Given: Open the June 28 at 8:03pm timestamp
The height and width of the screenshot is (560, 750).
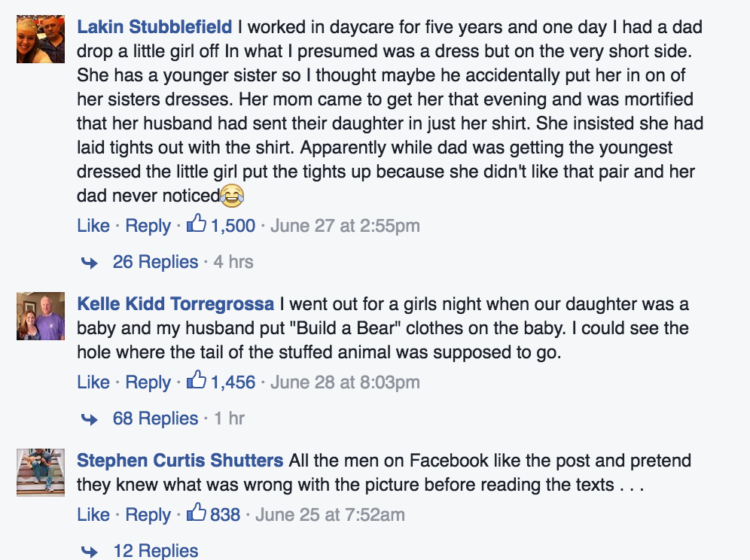Looking at the screenshot, I should click(345, 382).
